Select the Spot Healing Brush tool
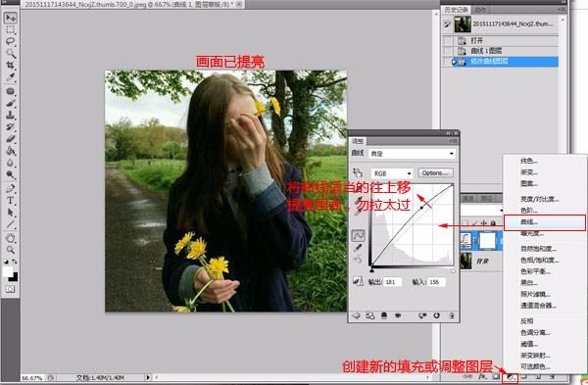Screen dimensions: 588x385 tap(11, 91)
